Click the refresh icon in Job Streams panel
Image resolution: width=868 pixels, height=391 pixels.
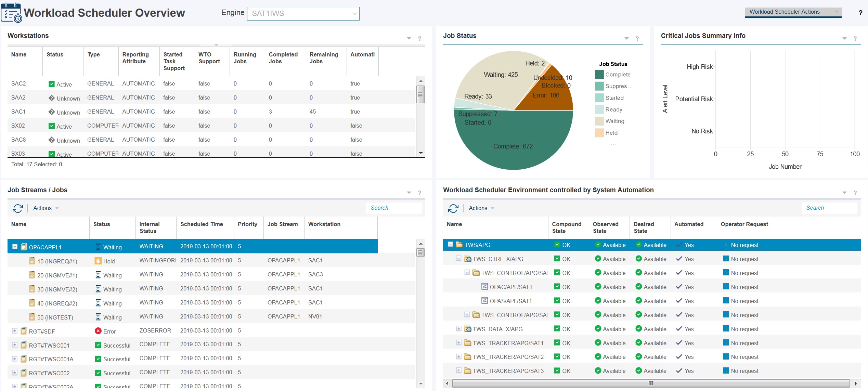coord(18,208)
